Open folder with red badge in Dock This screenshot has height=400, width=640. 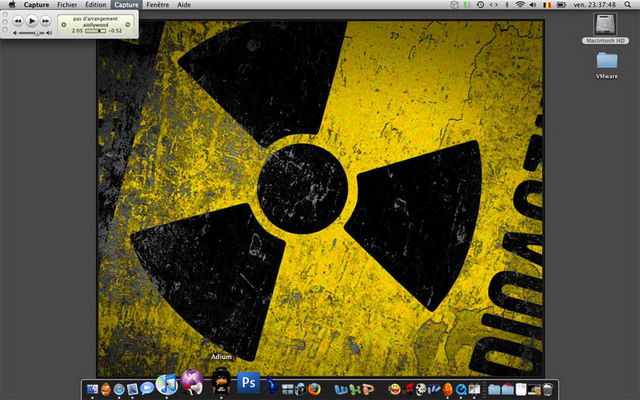coord(507,389)
